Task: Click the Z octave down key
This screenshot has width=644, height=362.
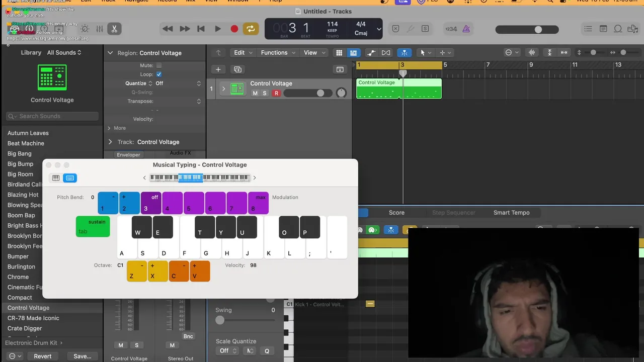Action: (137, 271)
